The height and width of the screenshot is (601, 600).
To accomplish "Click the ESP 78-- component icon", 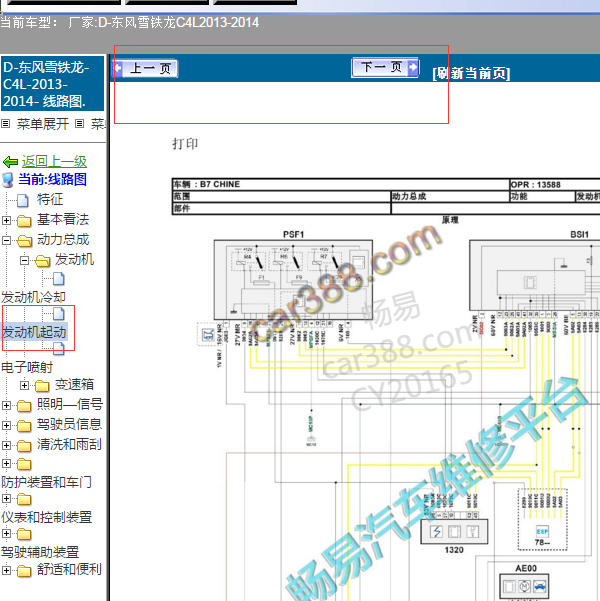I will tap(542, 531).
